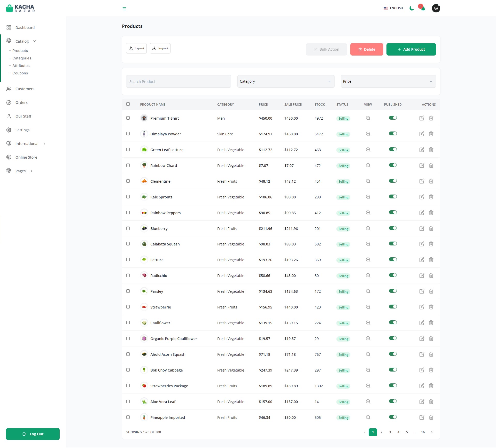Open the dark mode moon icon
This screenshot has height=448, width=496.
412,8
